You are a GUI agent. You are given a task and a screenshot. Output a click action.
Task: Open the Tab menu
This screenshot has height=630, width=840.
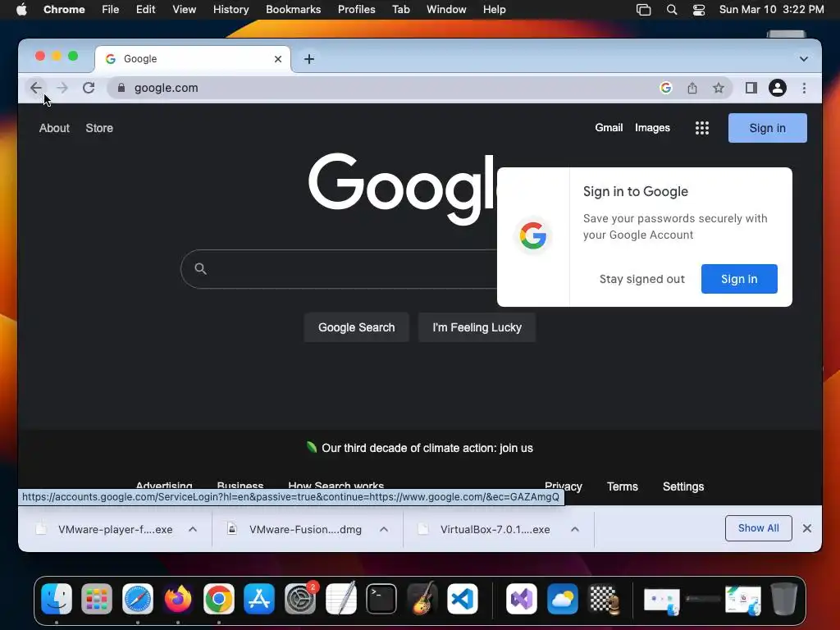point(400,10)
